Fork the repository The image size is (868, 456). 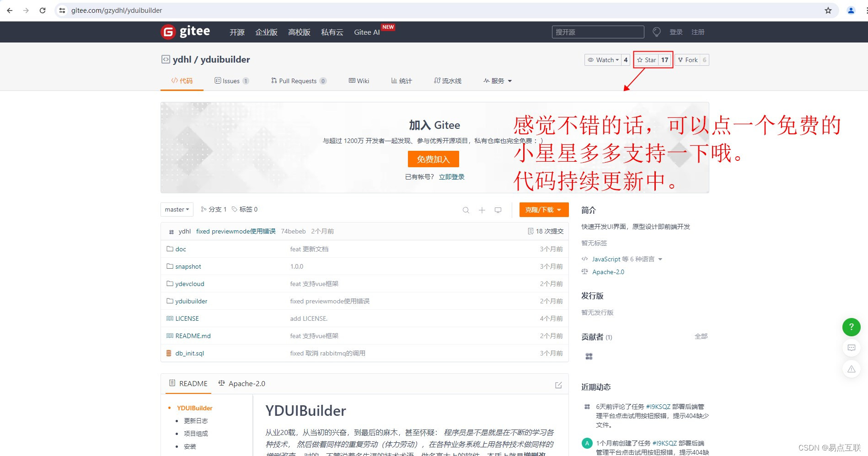(687, 60)
